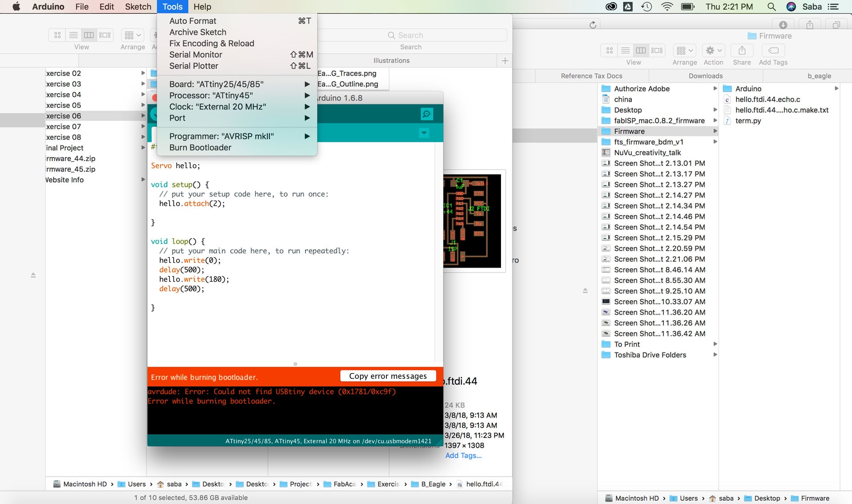Select Ea...G_Traces.png file
852x504 pixels.
[347, 73]
